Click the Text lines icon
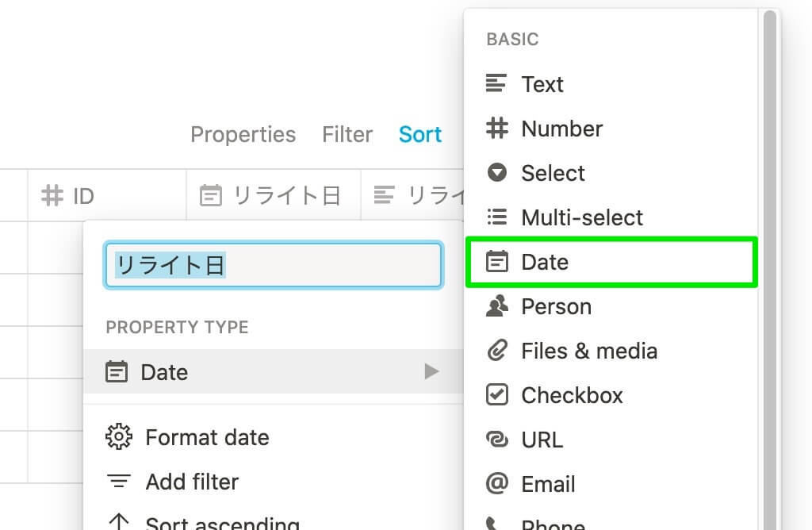 (x=496, y=83)
